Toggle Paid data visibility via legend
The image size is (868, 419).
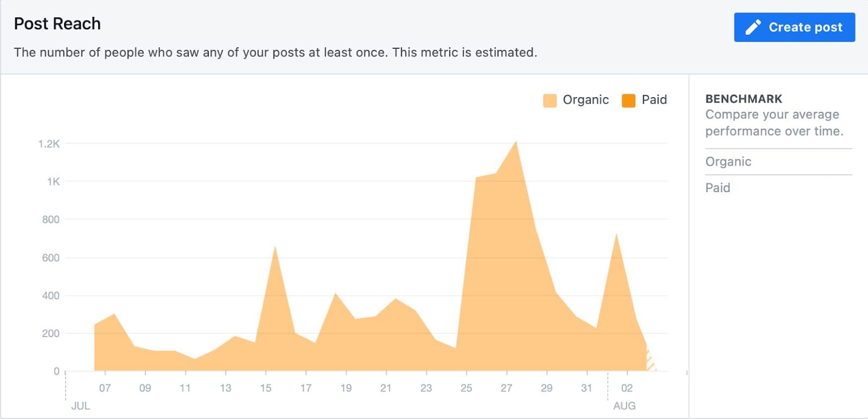tap(654, 100)
